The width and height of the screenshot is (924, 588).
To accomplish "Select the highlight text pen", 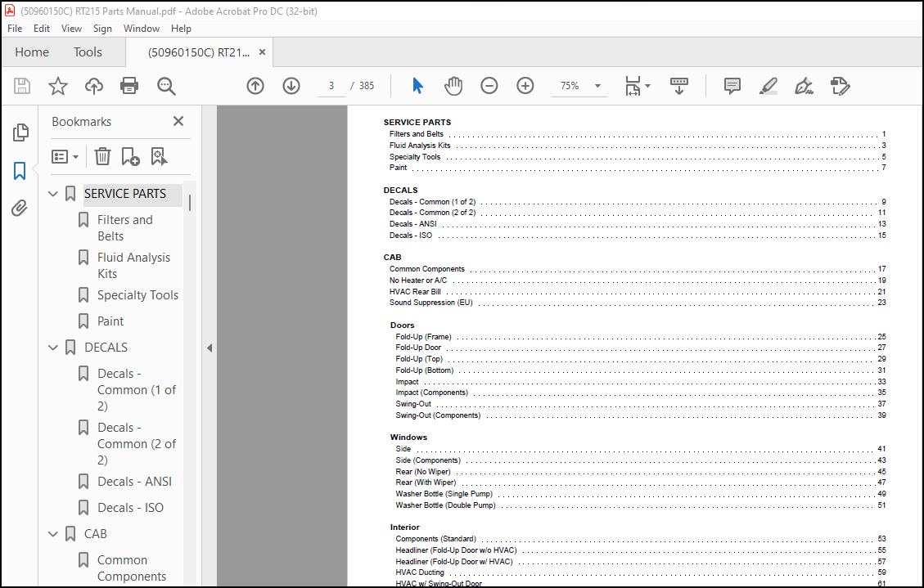I will pyautogui.click(x=768, y=86).
